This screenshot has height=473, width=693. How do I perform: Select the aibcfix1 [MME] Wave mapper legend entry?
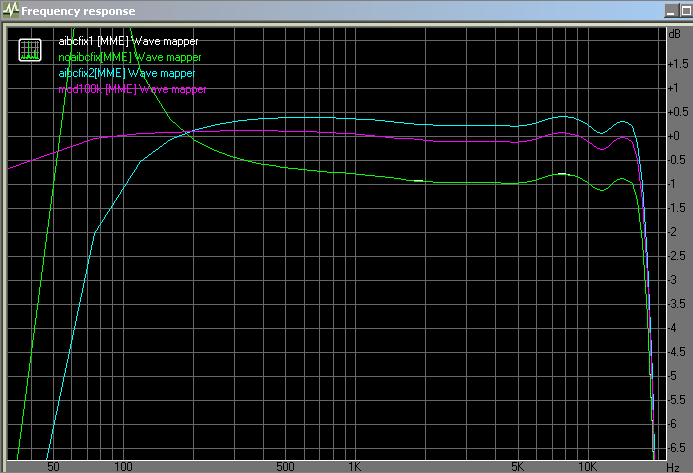[128, 41]
